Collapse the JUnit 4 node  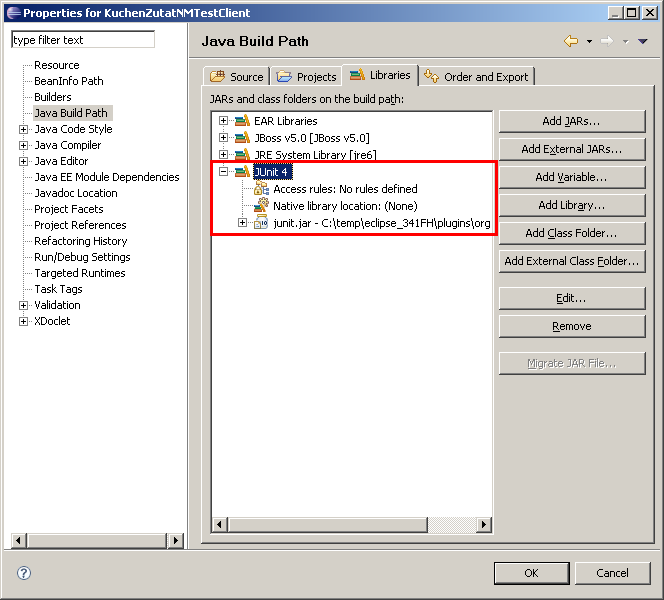click(224, 172)
